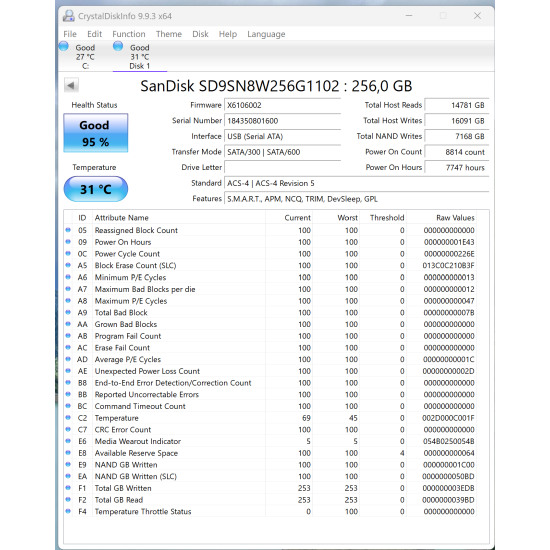Image resolution: width=550 pixels, height=550 pixels.
Task: Open the Disk menu
Action: [x=200, y=34]
